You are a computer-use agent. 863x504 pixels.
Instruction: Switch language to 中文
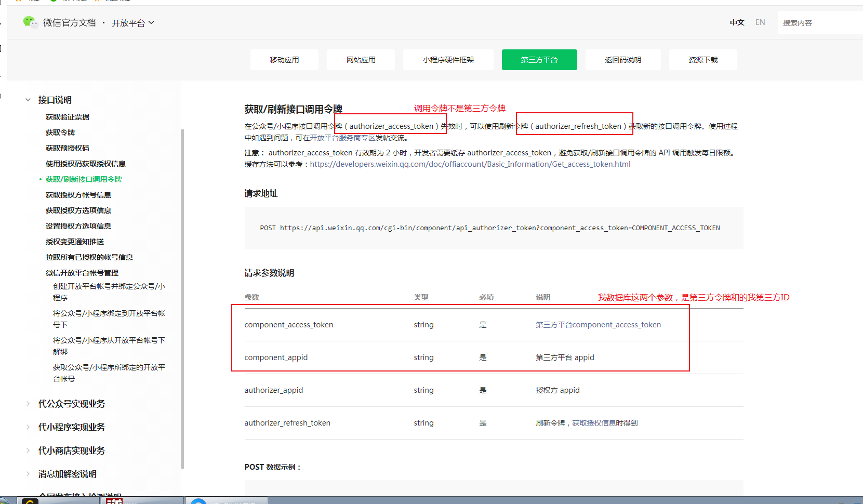[x=737, y=22]
